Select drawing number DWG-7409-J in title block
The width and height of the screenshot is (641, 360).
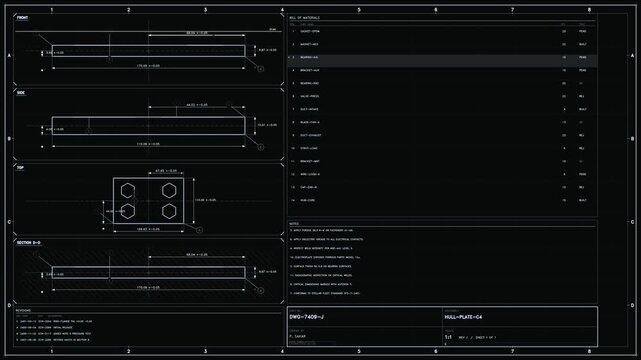pyautogui.click(x=307, y=317)
